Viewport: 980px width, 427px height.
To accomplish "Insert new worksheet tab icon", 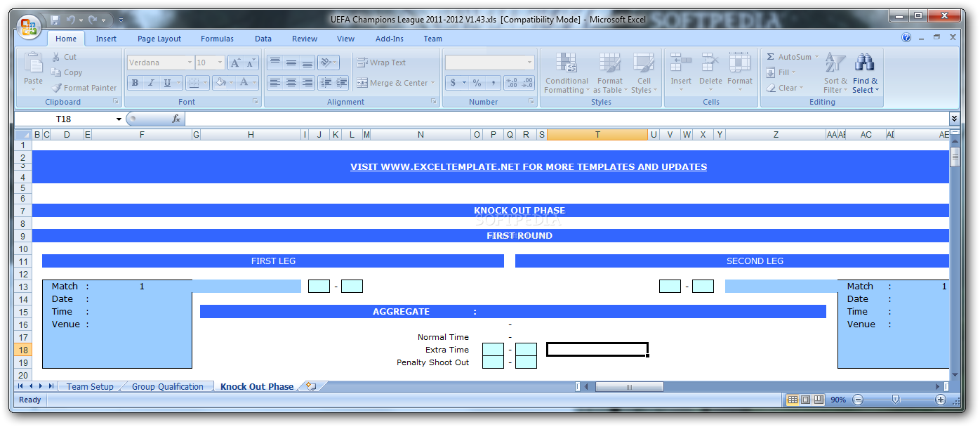I will [312, 386].
